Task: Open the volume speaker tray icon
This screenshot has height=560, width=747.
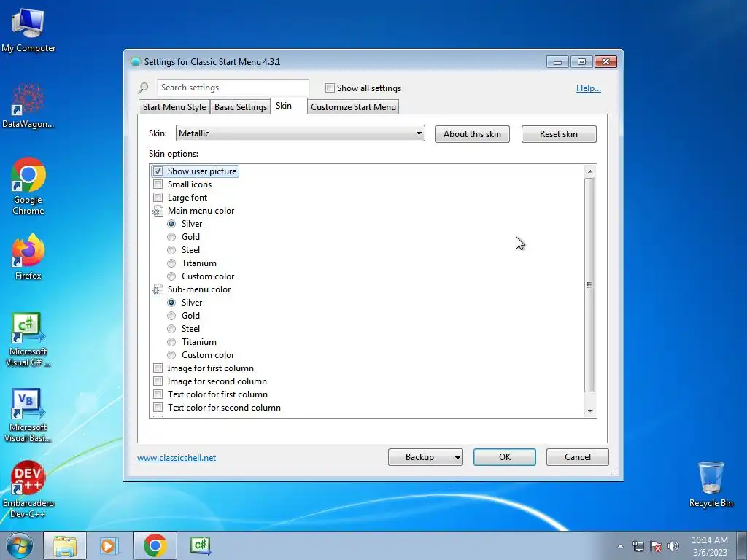Action: tap(673, 546)
